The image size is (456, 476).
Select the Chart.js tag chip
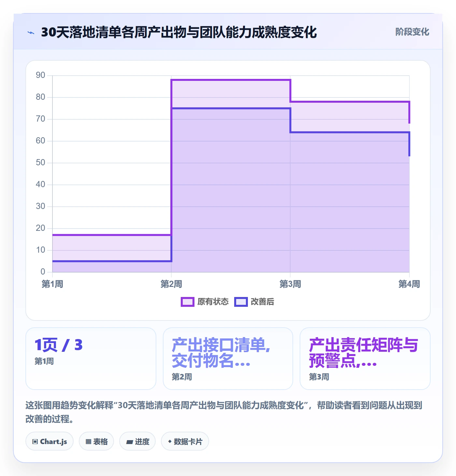click(50, 441)
